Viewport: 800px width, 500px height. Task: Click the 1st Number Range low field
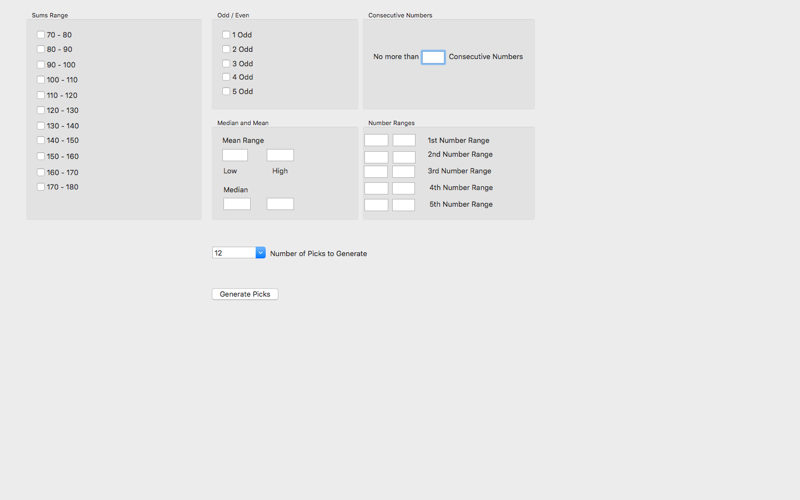point(377,140)
